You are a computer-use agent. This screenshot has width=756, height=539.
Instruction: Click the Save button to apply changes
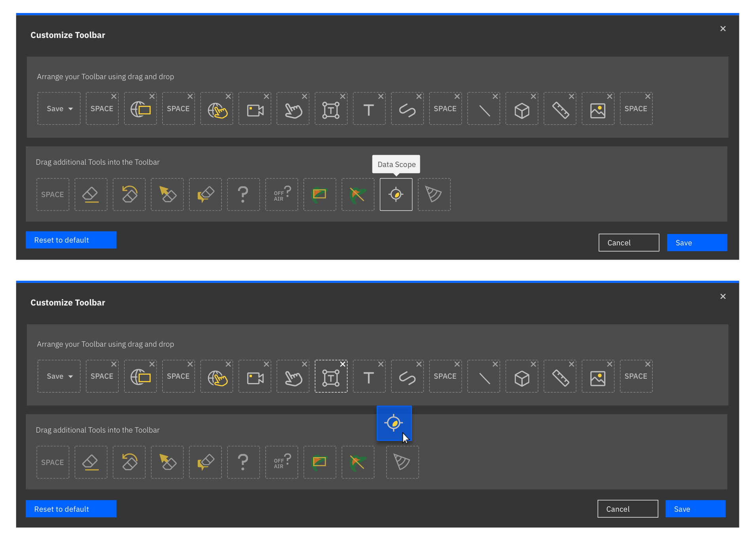(x=697, y=242)
